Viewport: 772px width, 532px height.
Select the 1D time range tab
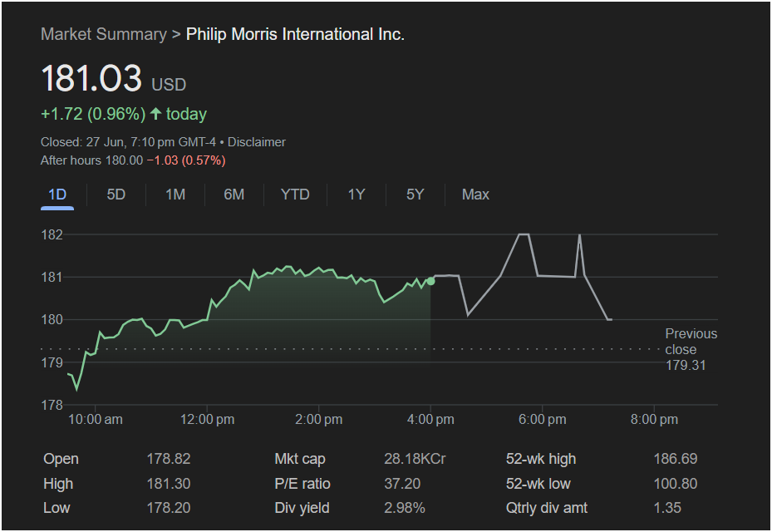pyautogui.click(x=57, y=195)
